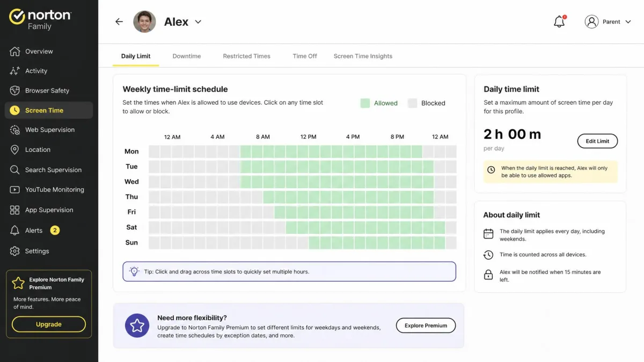Toggle the first Sunday time slot
This screenshot has width=644, height=362.
(x=154, y=242)
